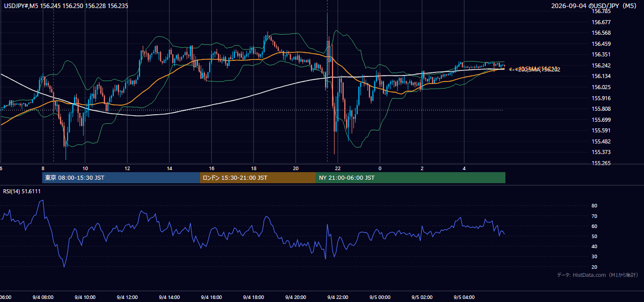This screenshot has height=302, width=644.
Task: Click price axis label 155.591
Action: tap(601, 130)
